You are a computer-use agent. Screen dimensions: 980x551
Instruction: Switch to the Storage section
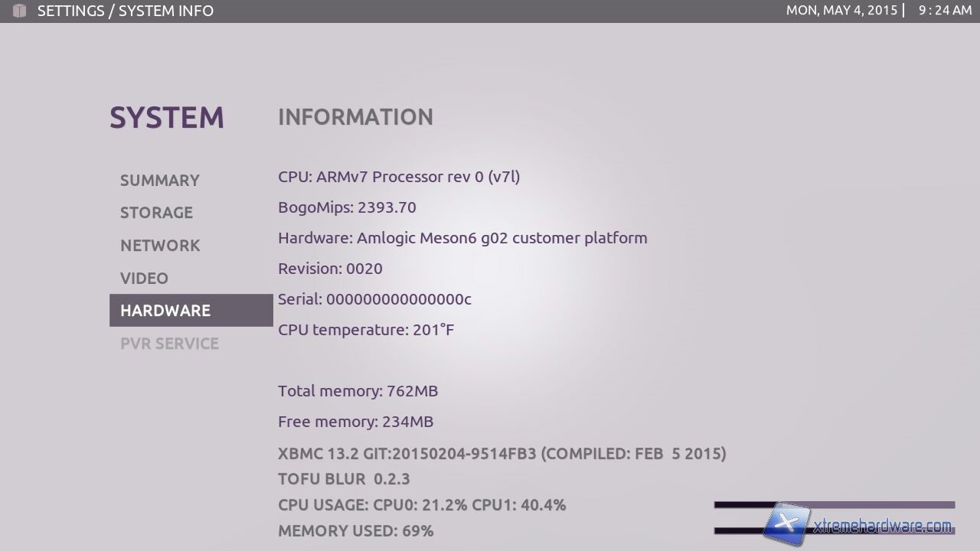156,213
